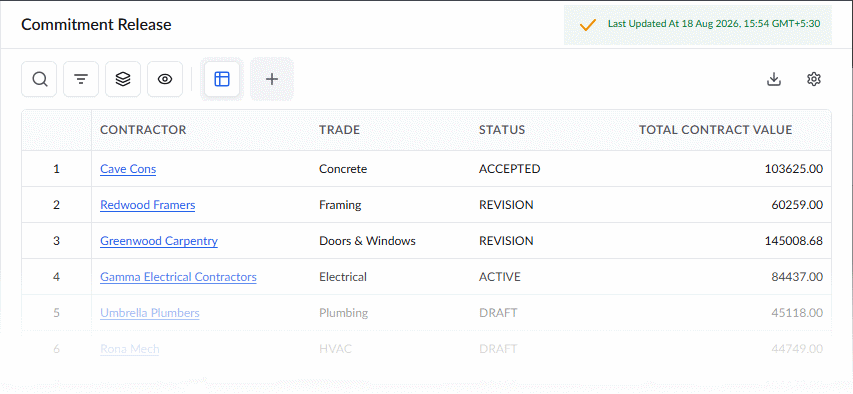The width and height of the screenshot is (853, 394).
Task: Open the search magnifier tool
Action: pos(39,79)
